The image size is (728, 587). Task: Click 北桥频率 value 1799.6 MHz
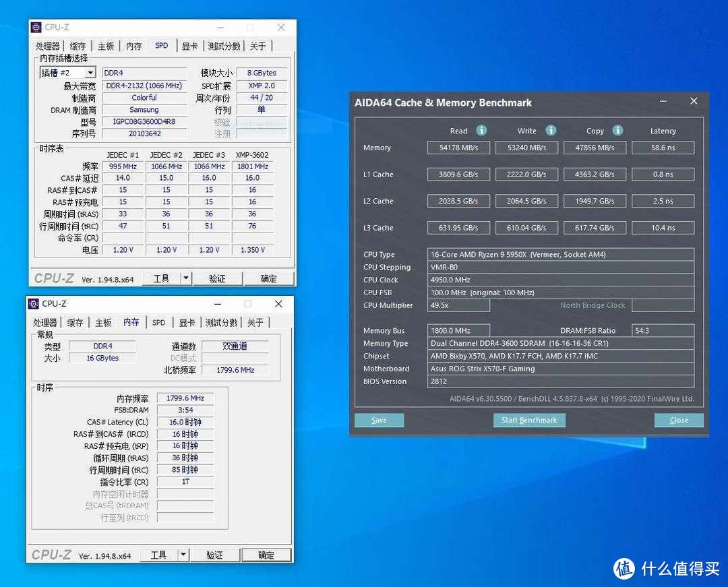[235, 370]
